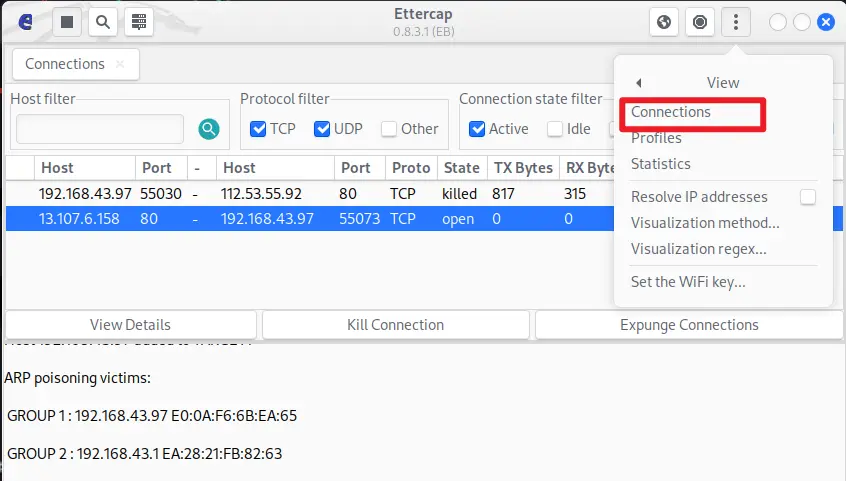This screenshot has height=481, width=846.
Task: Click the host filter search icon
Action: [208, 128]
